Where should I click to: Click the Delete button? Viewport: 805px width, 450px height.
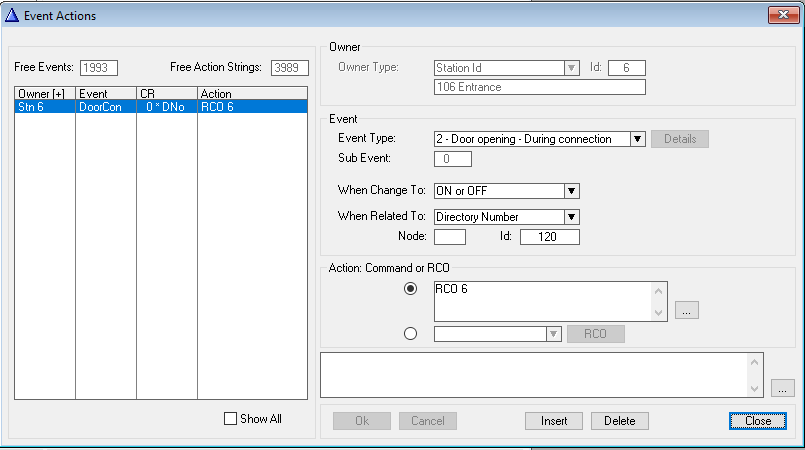click(620, 421)
